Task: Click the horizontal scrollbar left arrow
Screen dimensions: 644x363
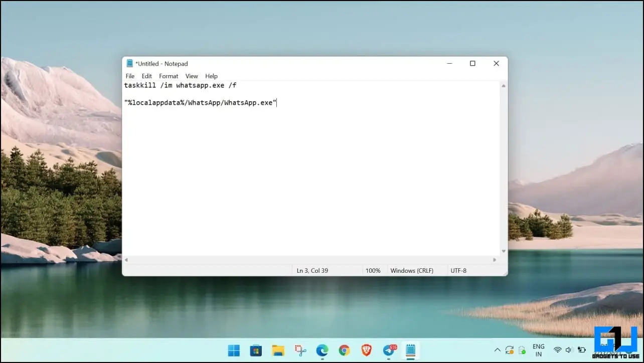Action: tap(126, 260)
